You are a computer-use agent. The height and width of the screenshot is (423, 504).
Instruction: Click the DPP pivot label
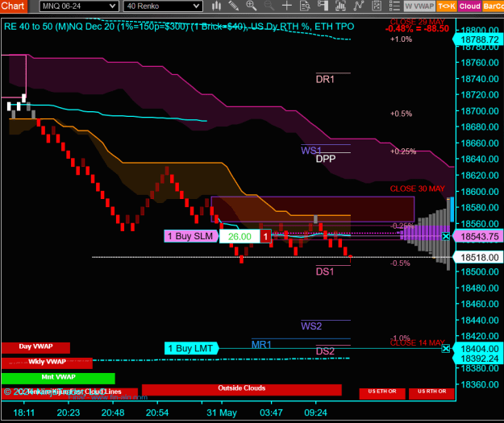[x=326, y=159]
